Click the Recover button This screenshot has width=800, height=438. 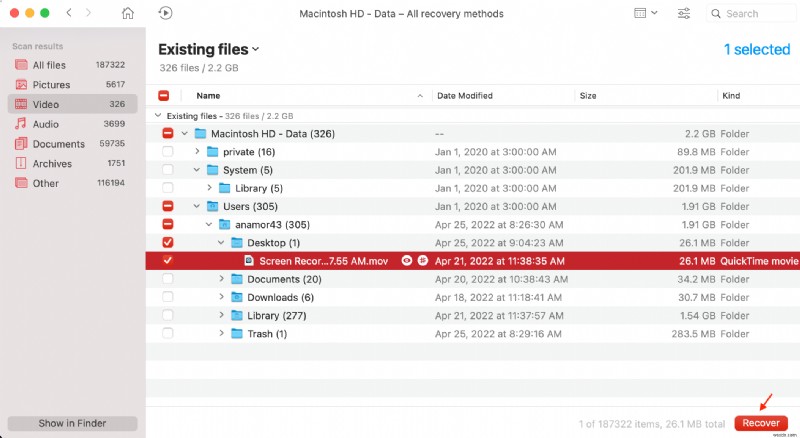[761, 423]
